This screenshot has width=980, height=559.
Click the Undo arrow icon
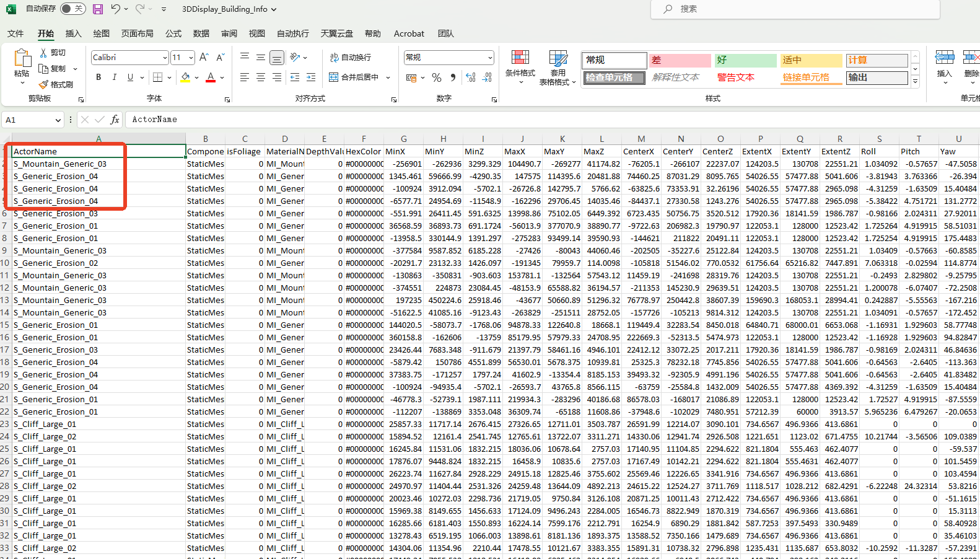(115, 9)
